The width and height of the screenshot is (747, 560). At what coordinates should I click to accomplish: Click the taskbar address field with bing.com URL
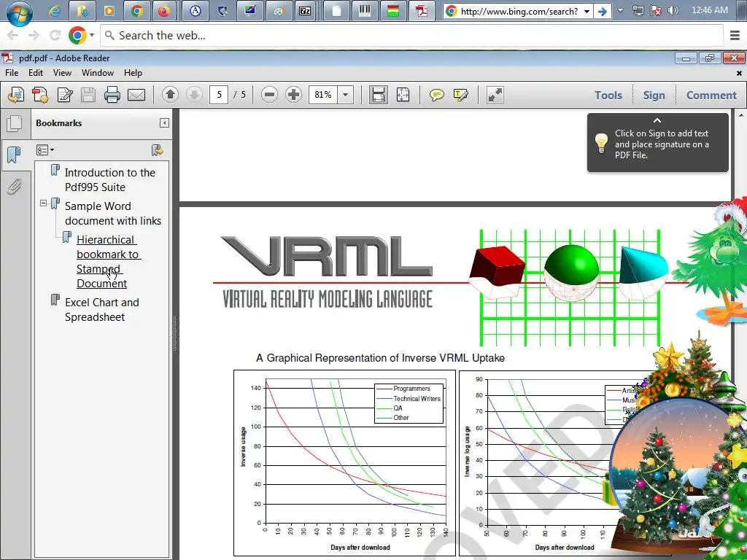[x=519, y=11]
